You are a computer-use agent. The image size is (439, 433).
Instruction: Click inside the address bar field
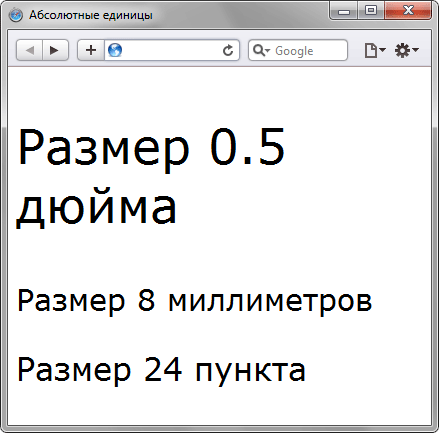click(x=172, y=50)
